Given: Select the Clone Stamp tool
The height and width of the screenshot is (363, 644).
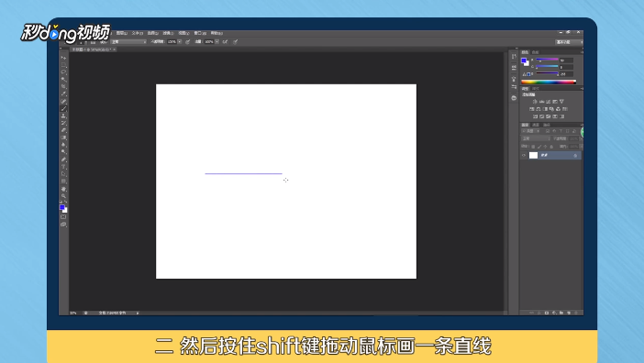Looking at the screenshot, I should click(x=63, y=115).
